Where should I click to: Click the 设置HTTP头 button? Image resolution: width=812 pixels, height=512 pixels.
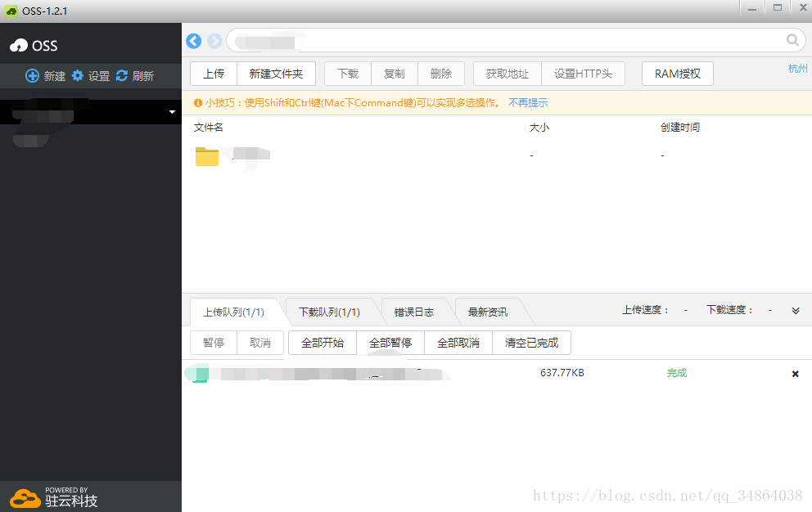tap(583, 74)
